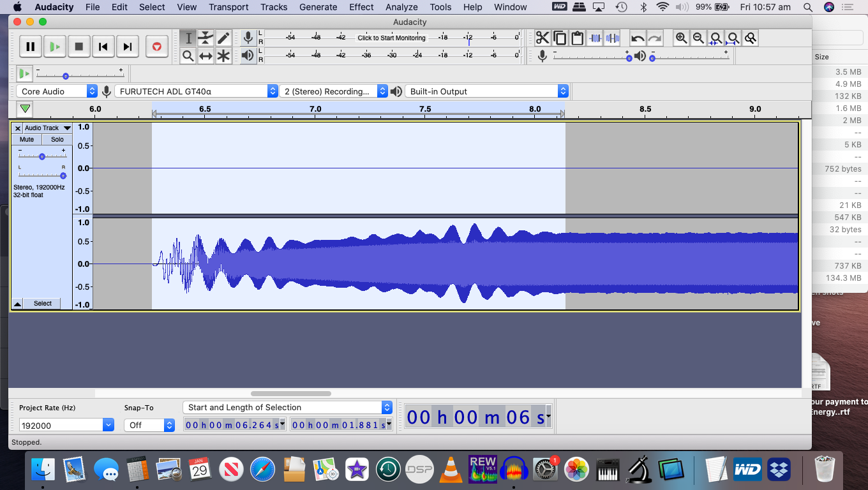Open the Transport menu

click(x=228, y=7)
